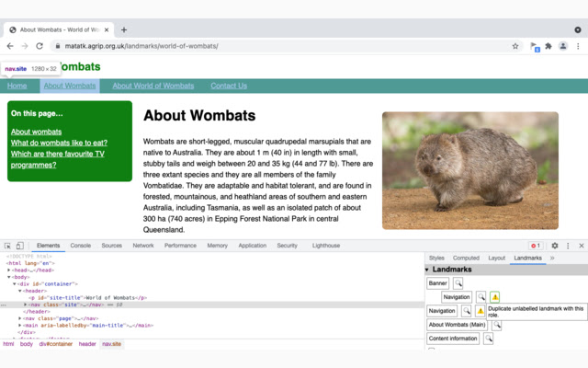Viewport: 588px width, 368px height.
Task: Show more sidebar tabs via double chevron
Action: (x=552, y=259)
